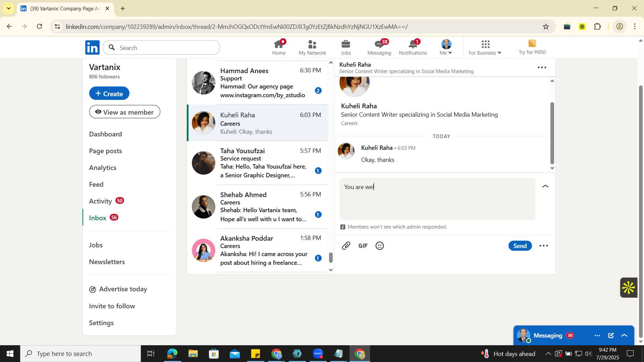Open Chrome three-dot menu
This screenshot has width=644, height=362.
point(635,26)
